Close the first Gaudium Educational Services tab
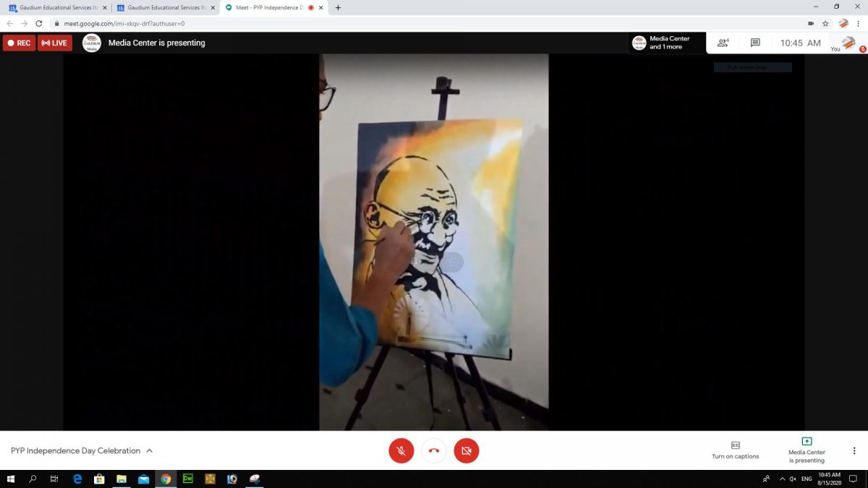The height and width of the screenshot is (488, 868). tap(105, 7)
